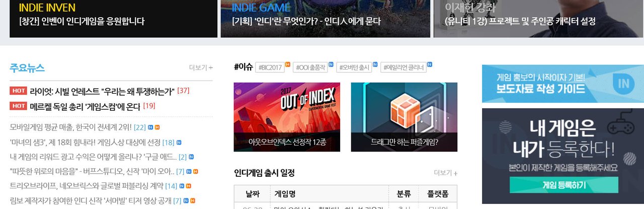The width and height of the screenshot is (644, 209).
Task: Open '따뜻한 위로의 마음을' 버프스튜디오 article
Action: click(92, 172)
